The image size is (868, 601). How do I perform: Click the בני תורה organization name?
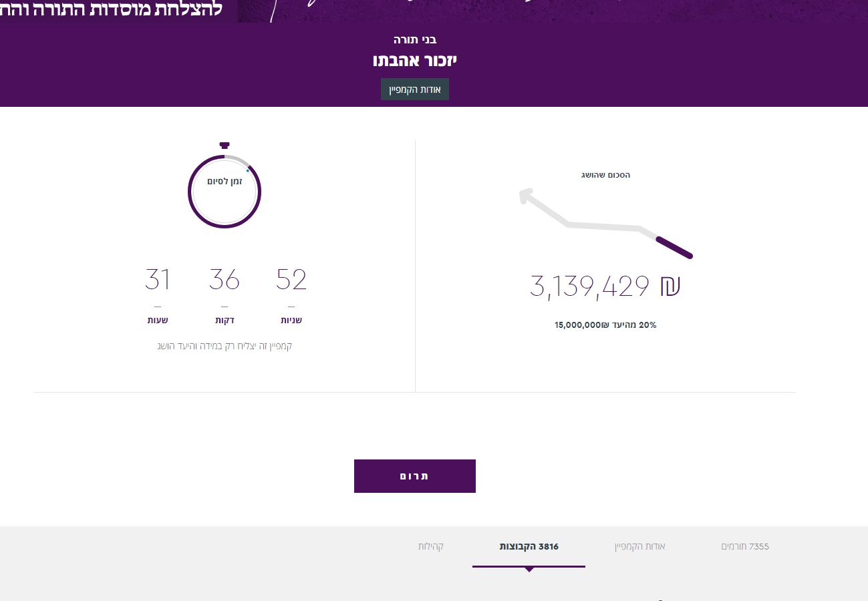tap(415, 39)
